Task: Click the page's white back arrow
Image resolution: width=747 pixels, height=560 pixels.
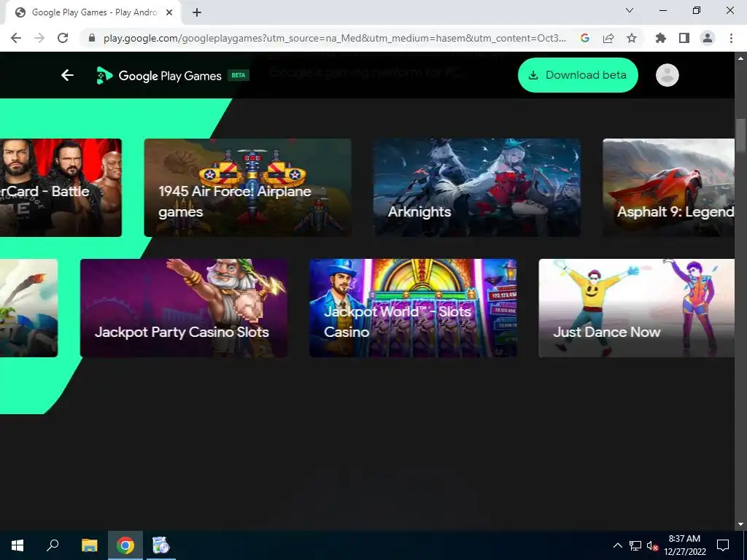Action: (x=67, y=75)
